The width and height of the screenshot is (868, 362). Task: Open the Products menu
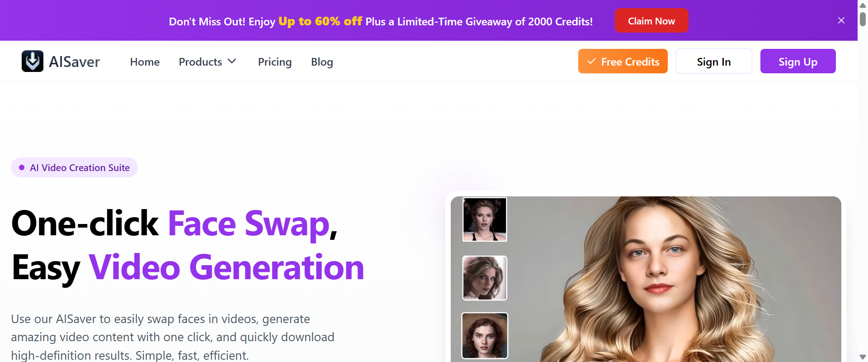point(208,62)
